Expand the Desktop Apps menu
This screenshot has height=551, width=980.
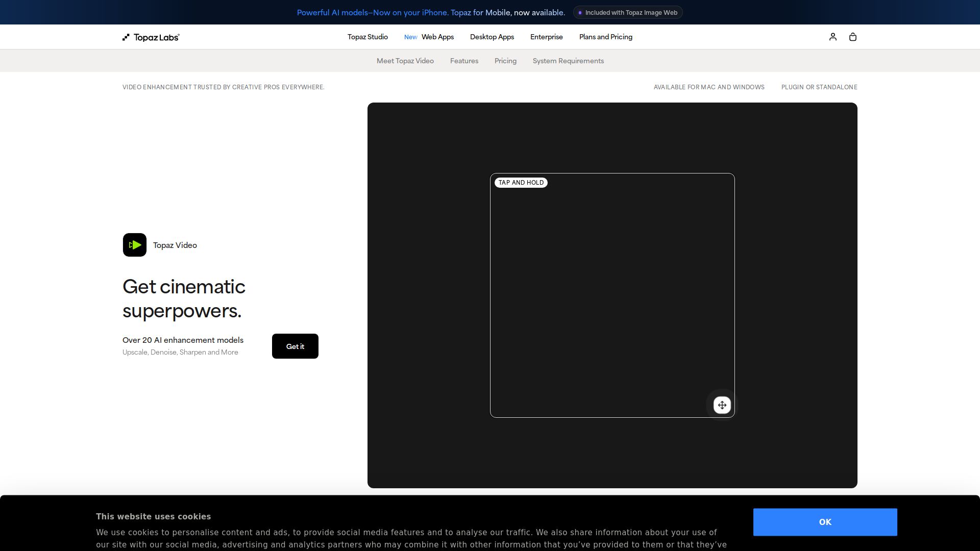coord(492,37)
